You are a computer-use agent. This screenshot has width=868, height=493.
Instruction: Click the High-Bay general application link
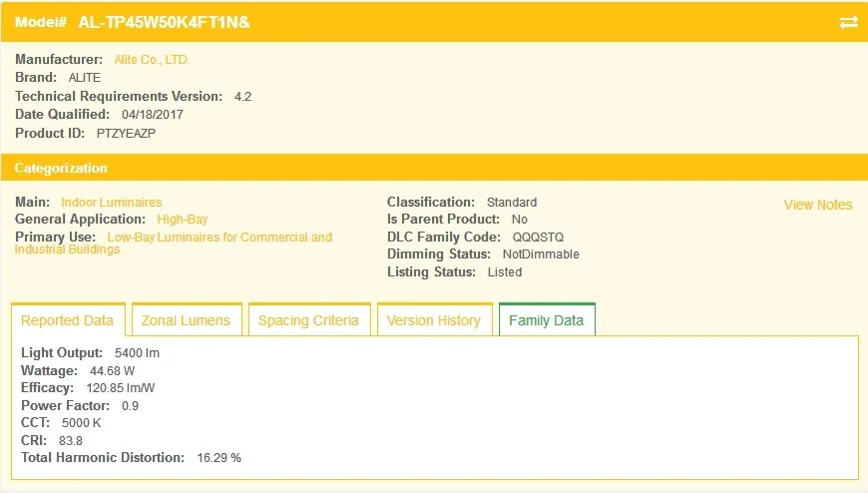183,220
